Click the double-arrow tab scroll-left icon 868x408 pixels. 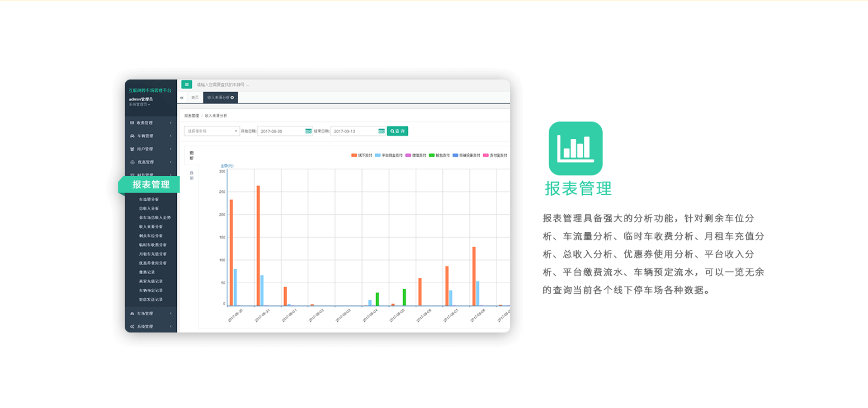tap(182, 98)
